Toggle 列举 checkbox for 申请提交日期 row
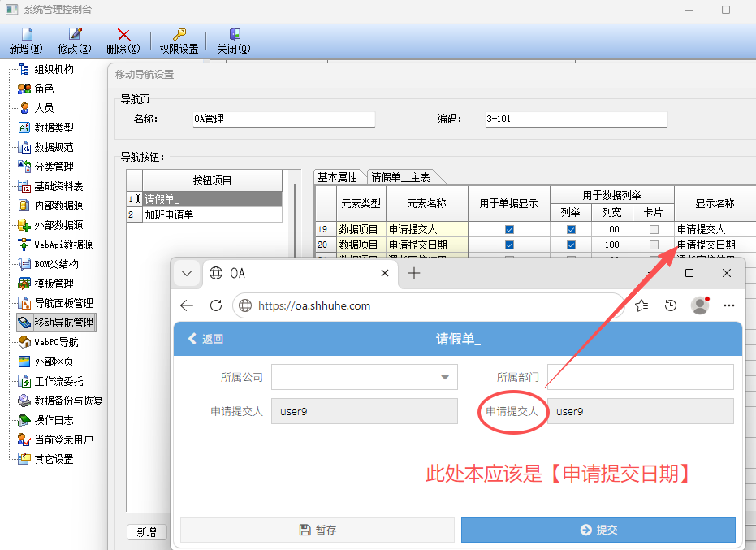Image resolution: width=756 pixels, height=550 pixels. 571,245
